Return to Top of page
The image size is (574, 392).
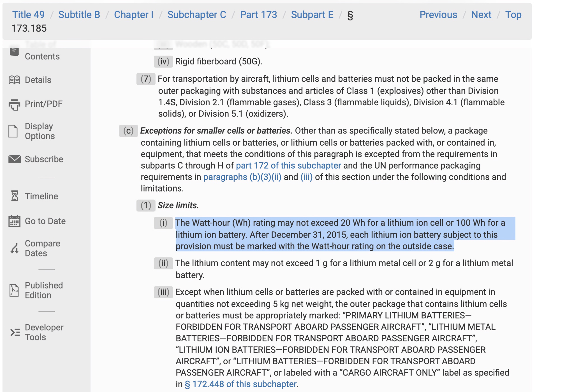[x=513, y=15]
